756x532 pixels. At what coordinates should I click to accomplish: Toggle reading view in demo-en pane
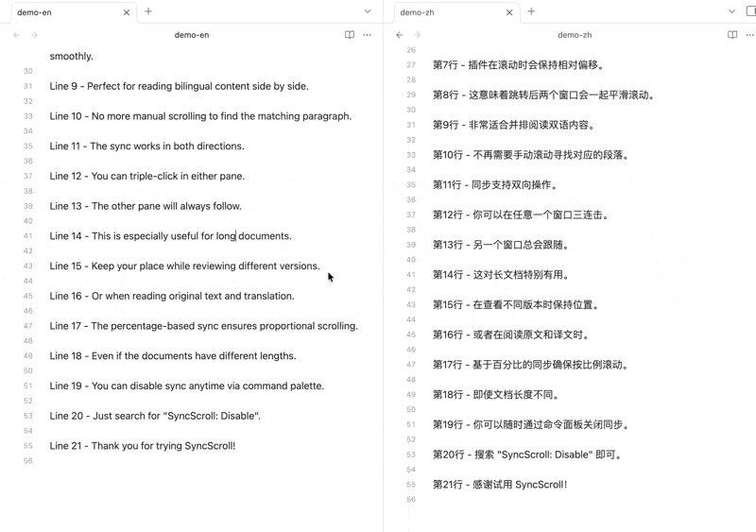[x=350, y=35]
